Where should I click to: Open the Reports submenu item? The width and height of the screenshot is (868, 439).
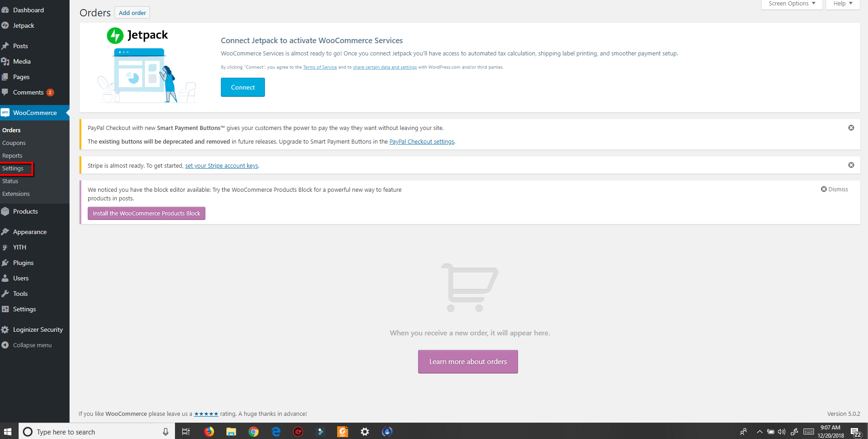click(x=12, y=155)
